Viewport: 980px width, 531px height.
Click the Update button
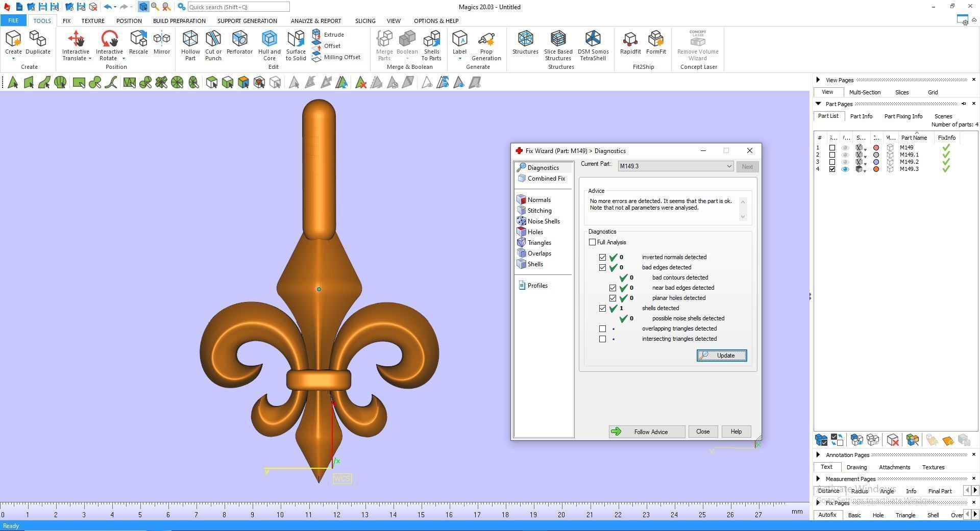pyautogui.click(x=722, y=356)
